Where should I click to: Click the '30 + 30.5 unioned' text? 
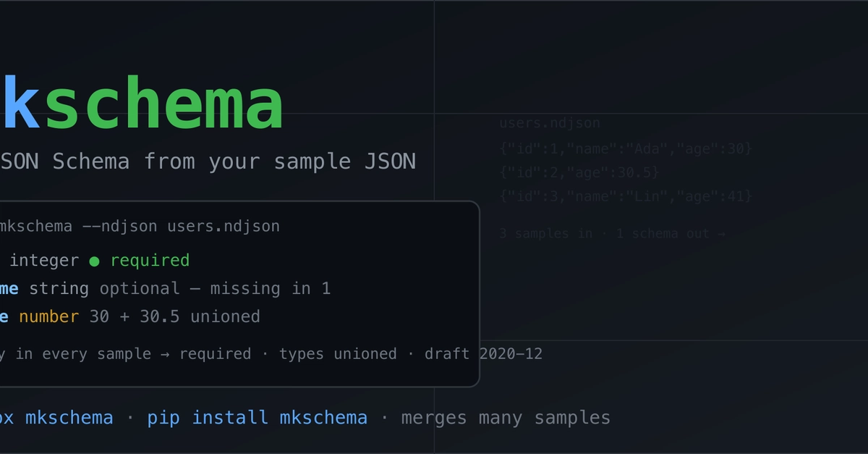174,316
